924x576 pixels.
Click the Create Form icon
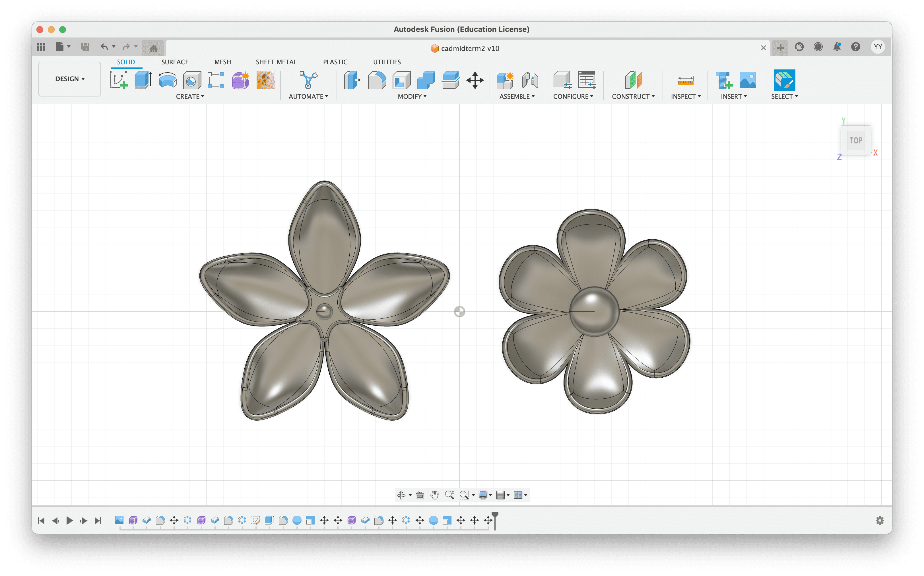tap(241, 80)
